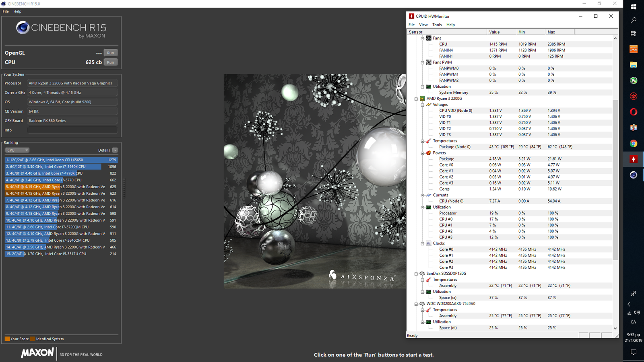644x362 pixels.
Task: Open Opera browser from the taskbar
Action: (634, 112)
